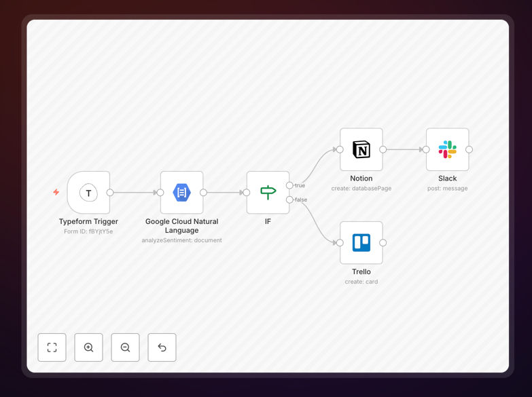
Task: Click the 'IF' node label
Action: 268,221
